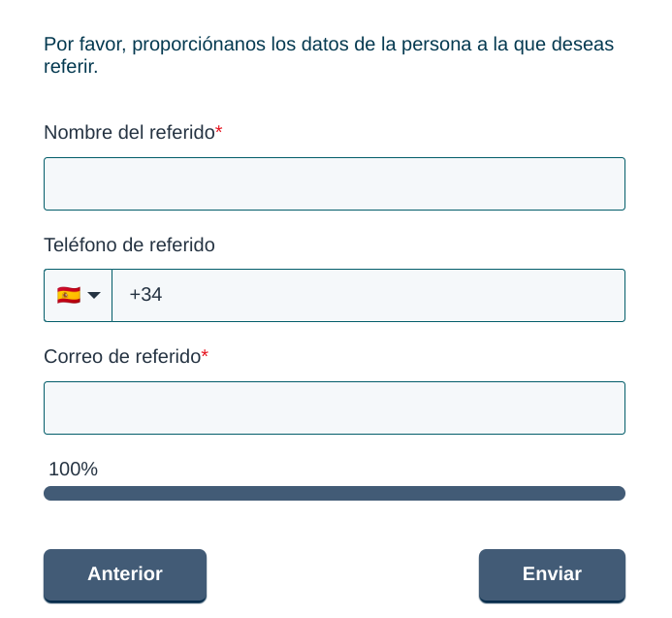Click the 'Nombre del referido' label
Viewport: 672px width, 618px height.
129,133
